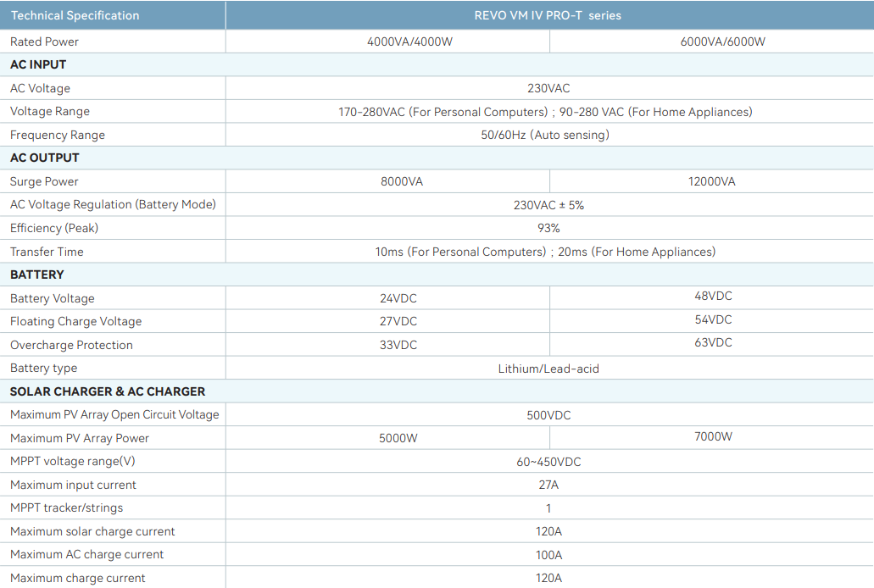Click the 'AC INPUT' section heading
Screen dimensions: 874x588
38,64
